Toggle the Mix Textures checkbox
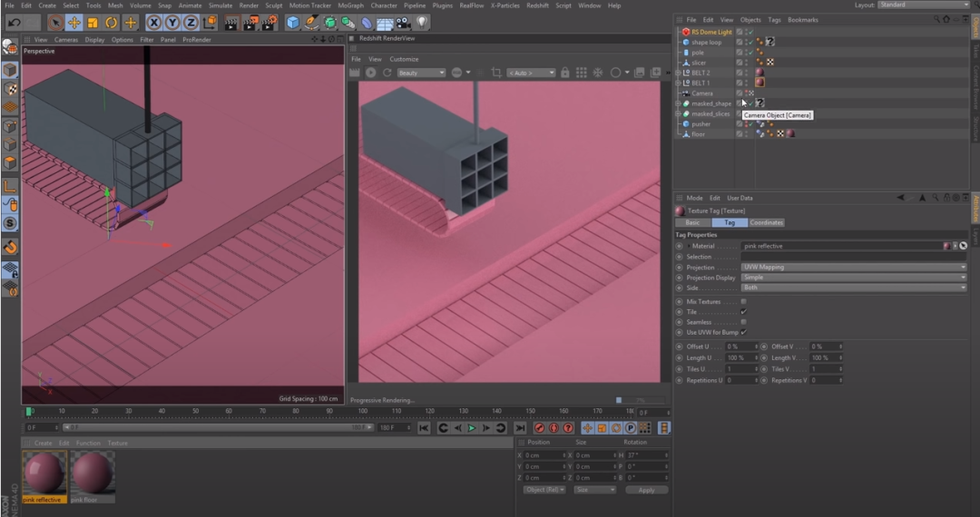The width and height of the screenshot is (980, 517). pyautogui.click(x=743, y=302)
